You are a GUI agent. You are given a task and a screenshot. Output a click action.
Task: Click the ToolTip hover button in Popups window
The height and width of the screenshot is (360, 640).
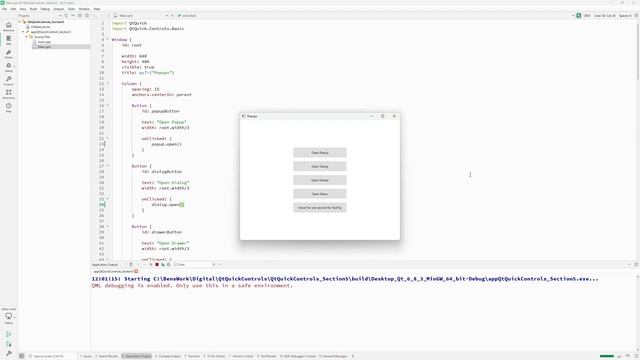320,208
